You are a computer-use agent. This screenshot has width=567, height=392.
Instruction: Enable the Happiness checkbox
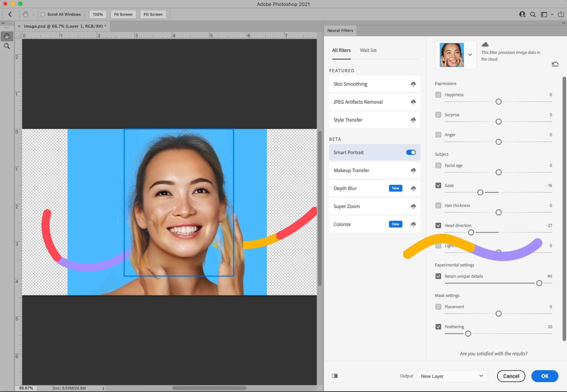pyautogui.click(x=438, y=95)
